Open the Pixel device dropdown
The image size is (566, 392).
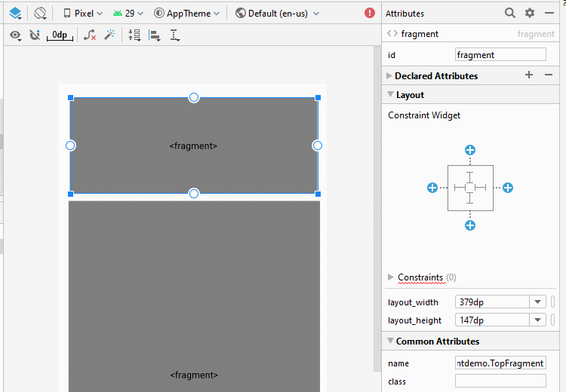83,14
